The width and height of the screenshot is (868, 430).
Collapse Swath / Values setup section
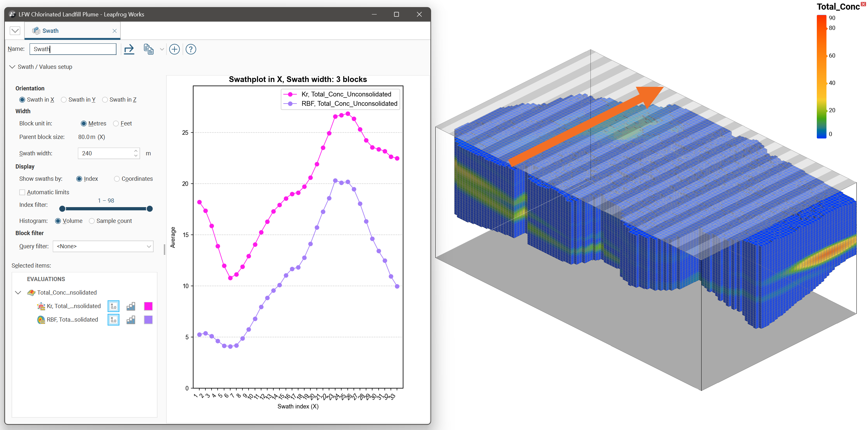tap(13, 67)
